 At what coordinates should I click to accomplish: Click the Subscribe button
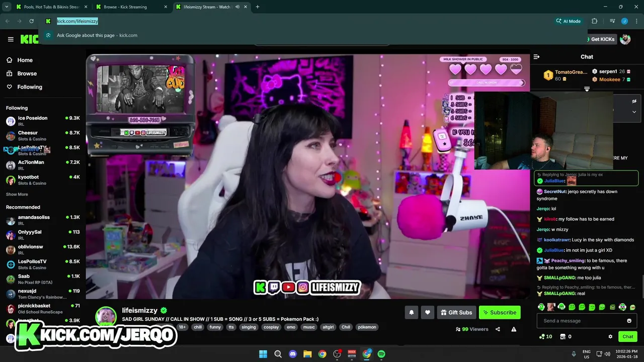coord(500,312)
